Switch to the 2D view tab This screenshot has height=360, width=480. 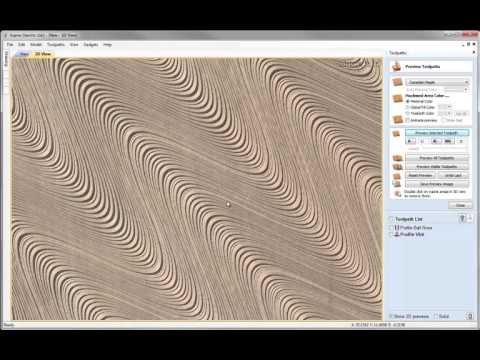pyautogui.click(x=24, y=54)
